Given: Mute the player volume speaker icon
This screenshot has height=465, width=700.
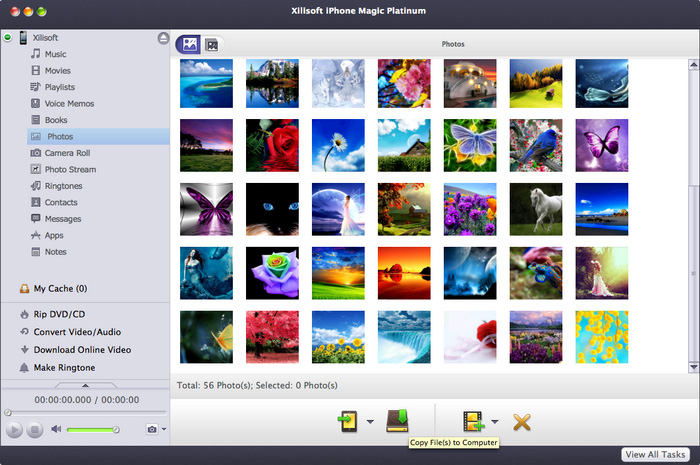Looking at the screenshot, I should tap(57, 429).
